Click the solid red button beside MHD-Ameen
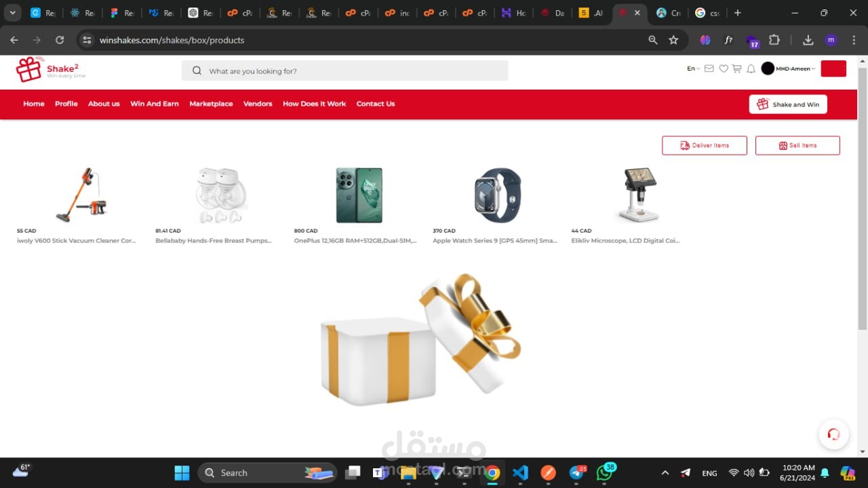Screen dimensions: 868x488 [833, 69]
